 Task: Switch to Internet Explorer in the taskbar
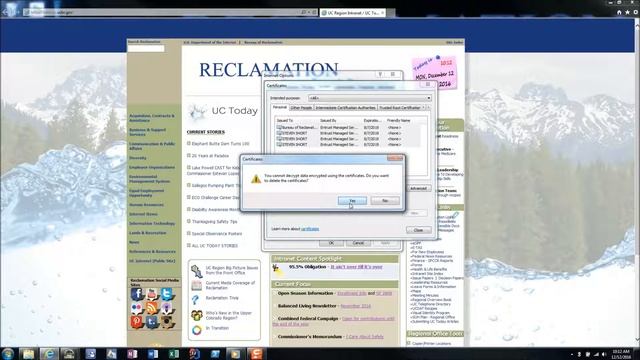(49, 354)
